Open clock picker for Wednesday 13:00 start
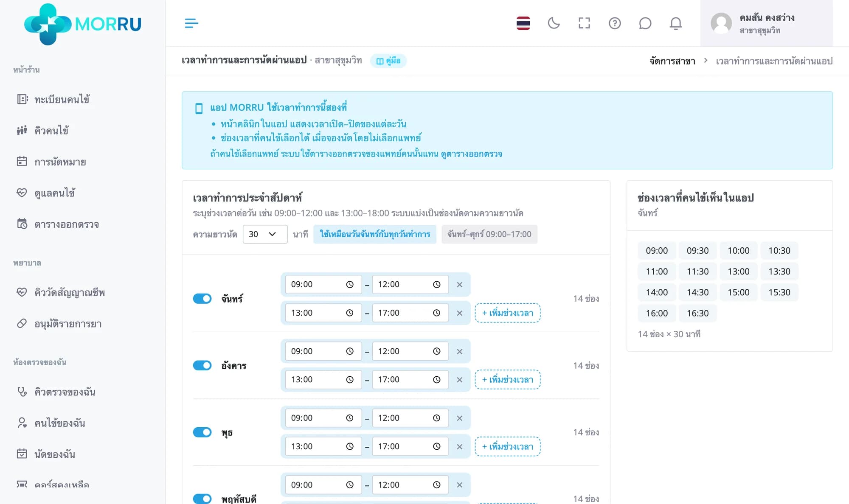This screenshot has height=504, width=849. (x=350, y=446)
